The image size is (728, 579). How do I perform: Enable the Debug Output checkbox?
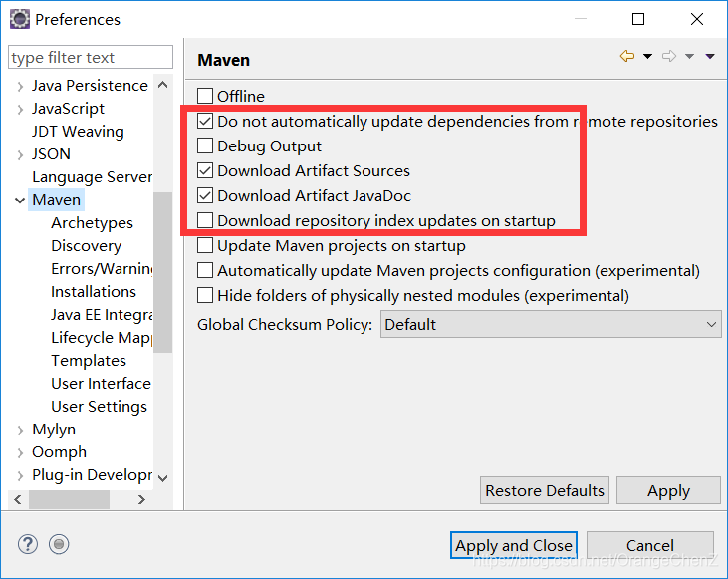pyautogui.click(x=205, y=145)
